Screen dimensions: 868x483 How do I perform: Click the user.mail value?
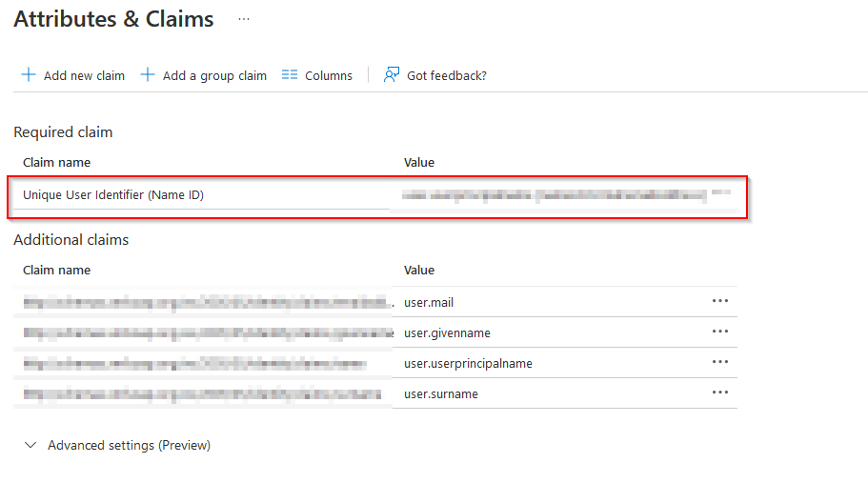tap(429, 302)
